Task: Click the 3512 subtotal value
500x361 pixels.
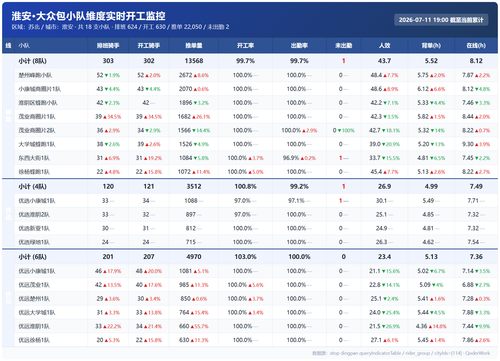Action: pos(194,187)
